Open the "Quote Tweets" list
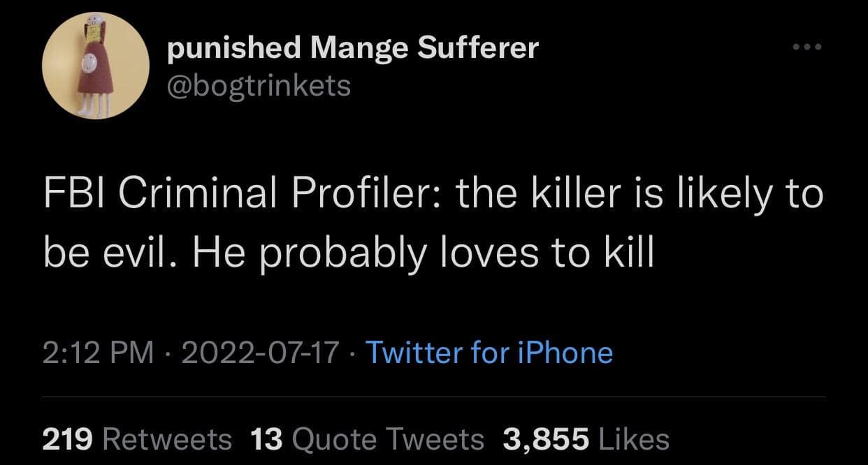 (x=387, y=439)
